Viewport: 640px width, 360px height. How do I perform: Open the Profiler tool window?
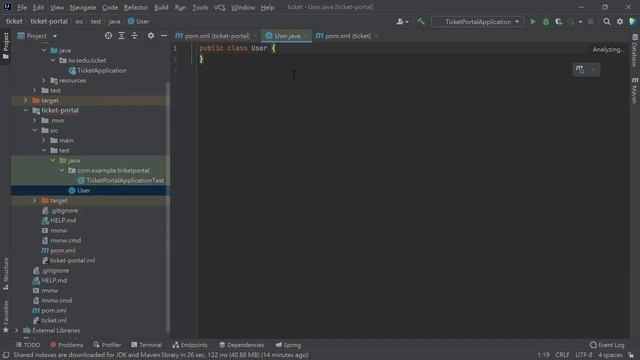pyautogui.click(x=107, y=345)
